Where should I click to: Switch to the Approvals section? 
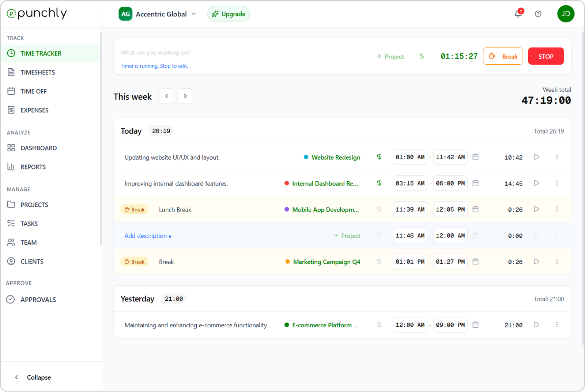click(x=38, y=299)
